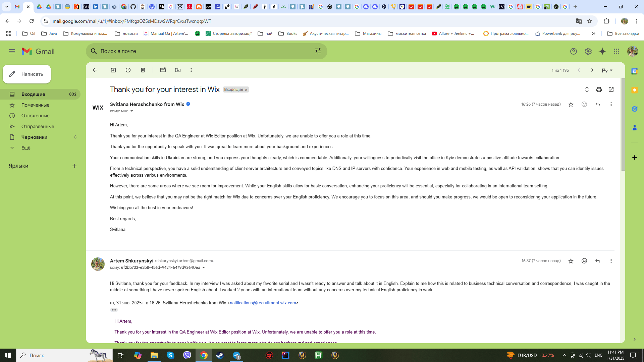The image size is (644, 362).
Task: Open Google account avatar menu
Action: coord(633,51)
